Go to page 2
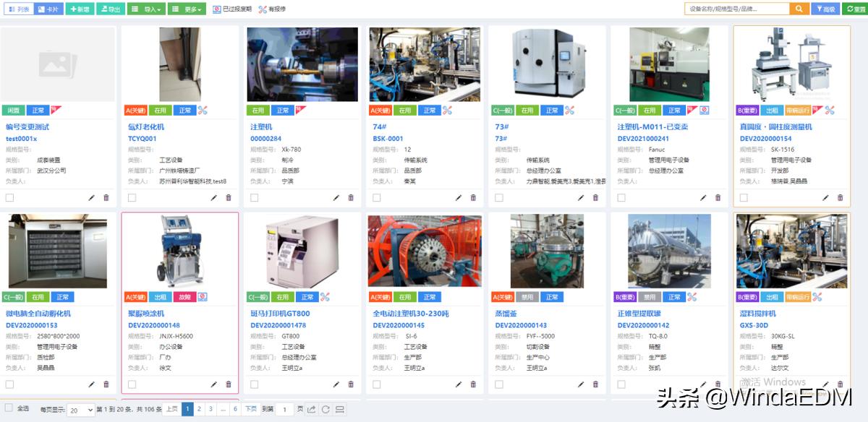The image size is (868, 422). click(x=199, y=409)
